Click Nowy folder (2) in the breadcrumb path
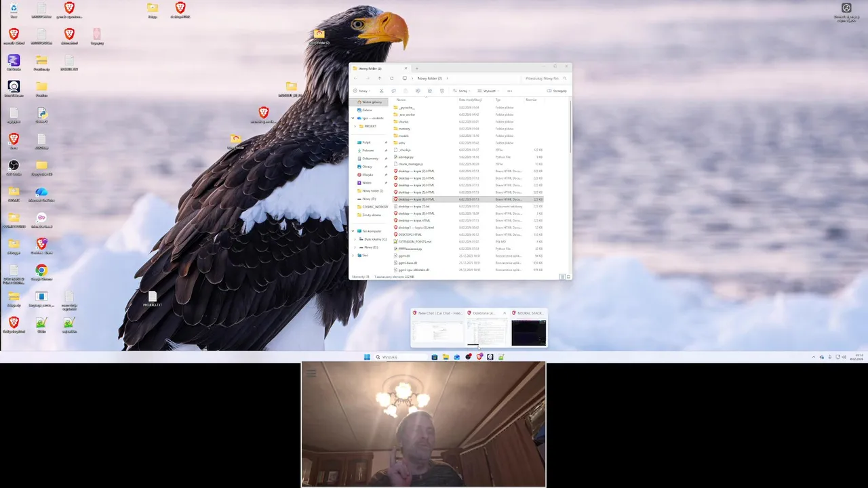 point(430,78)
